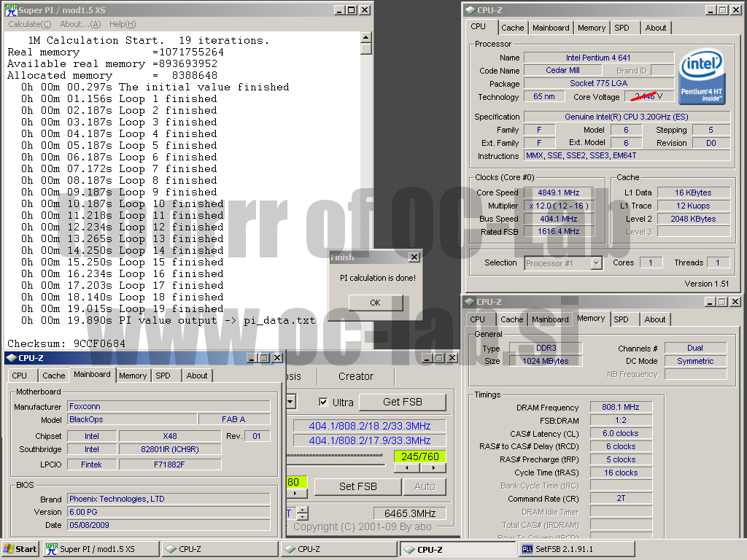Click the title bar icon of the CPU-Z Memory window
Image resolution: width=747 pixels, height=560 pixels.
tap(470, 301)
